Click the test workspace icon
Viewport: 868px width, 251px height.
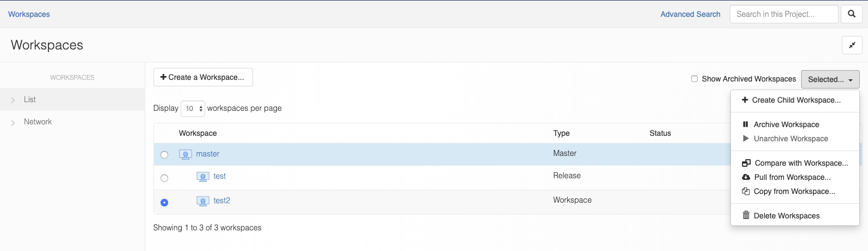click(202, 177)
